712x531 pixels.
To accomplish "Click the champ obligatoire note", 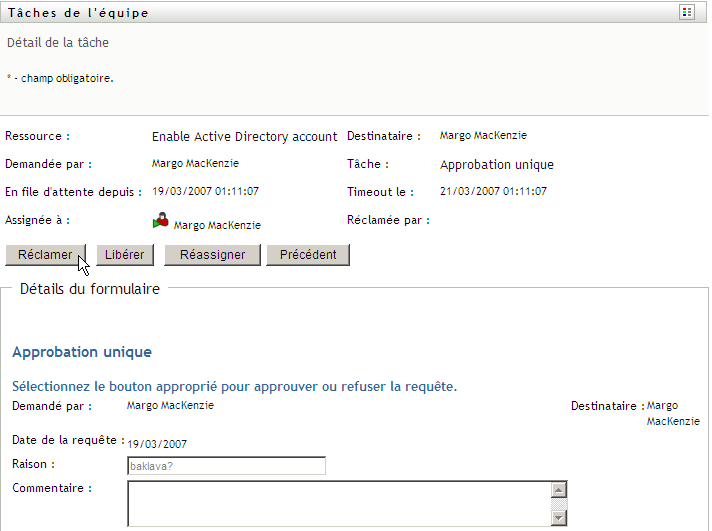I will (60, 78).
